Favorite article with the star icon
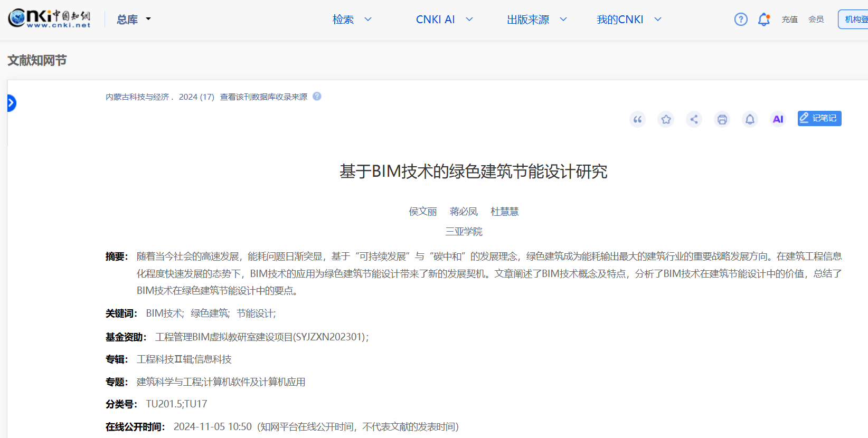This screenshot has width=868, height=438. click(x=666, y=119)
